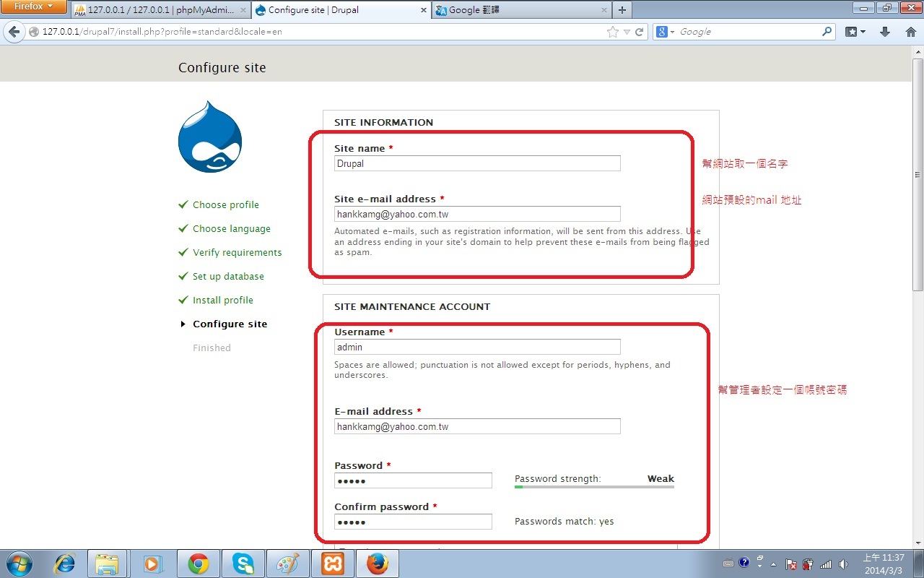Go back with the browser back arrow
This screenshot has height=578, width=924.
(14, 32)
